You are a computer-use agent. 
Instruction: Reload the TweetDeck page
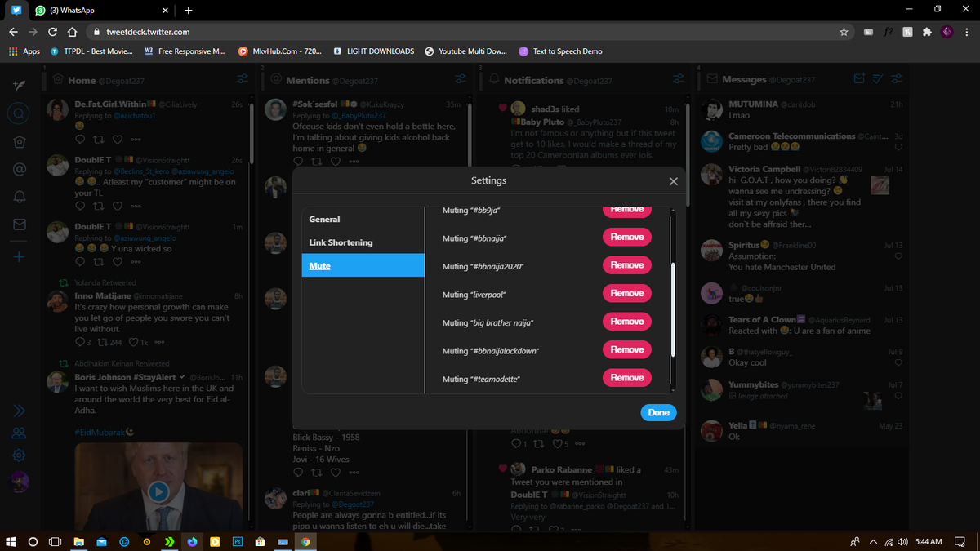[x=52, y=32]
